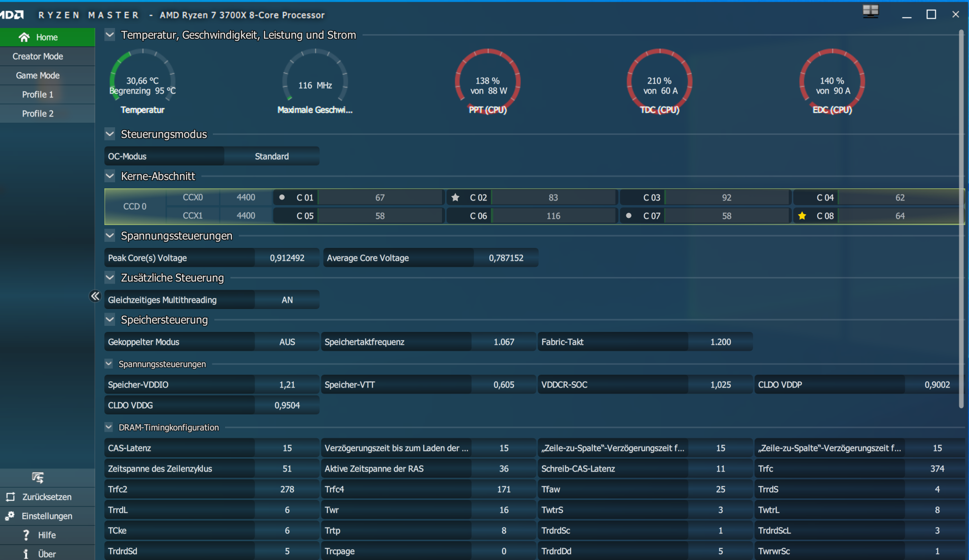Collapse the Zusätzliche Steuerung section
Screen dimensions: 969x560
pyautogui.click(x=109, y=277)
